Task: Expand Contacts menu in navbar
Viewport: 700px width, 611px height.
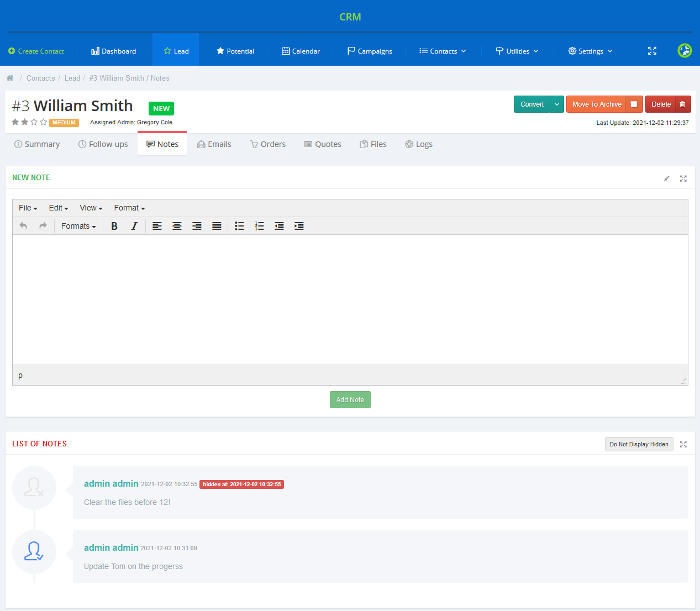Action: click(443, 51)
